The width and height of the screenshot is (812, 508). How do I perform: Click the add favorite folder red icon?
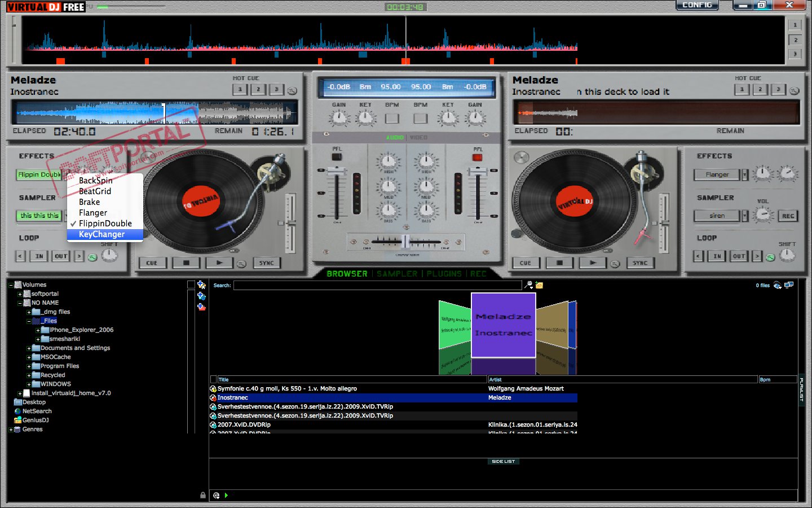201,307
